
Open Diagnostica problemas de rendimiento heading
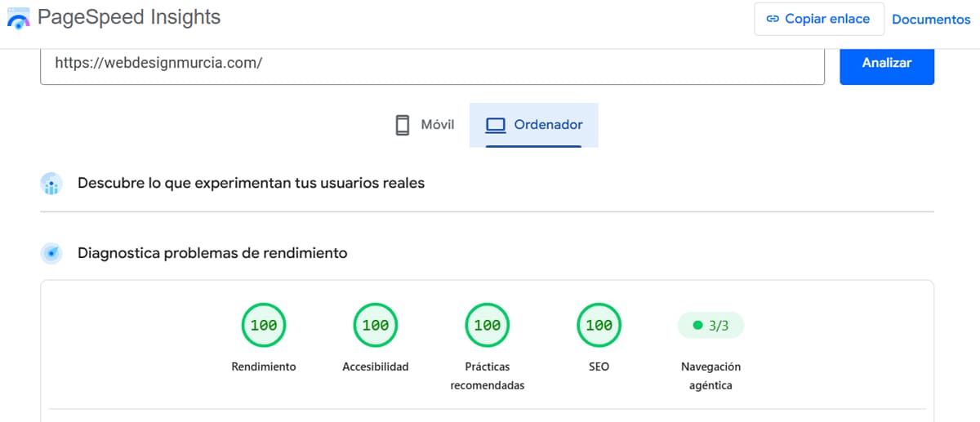coord(212,254)
